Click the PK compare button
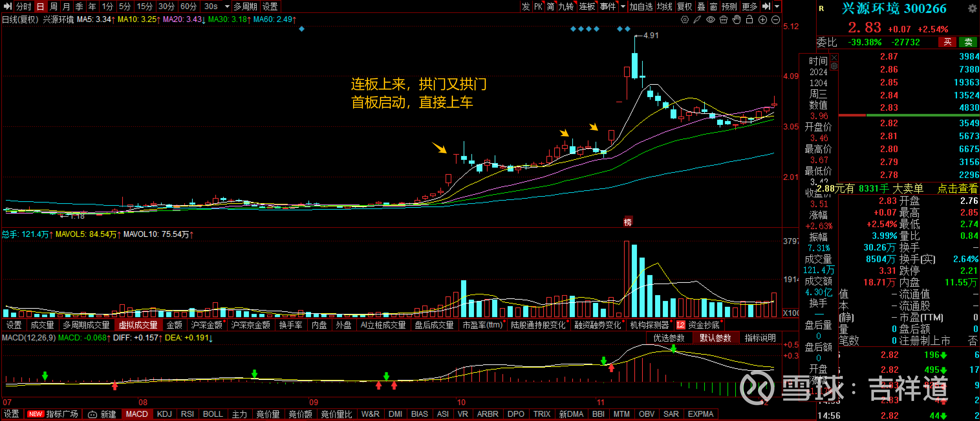 (538, 6)
